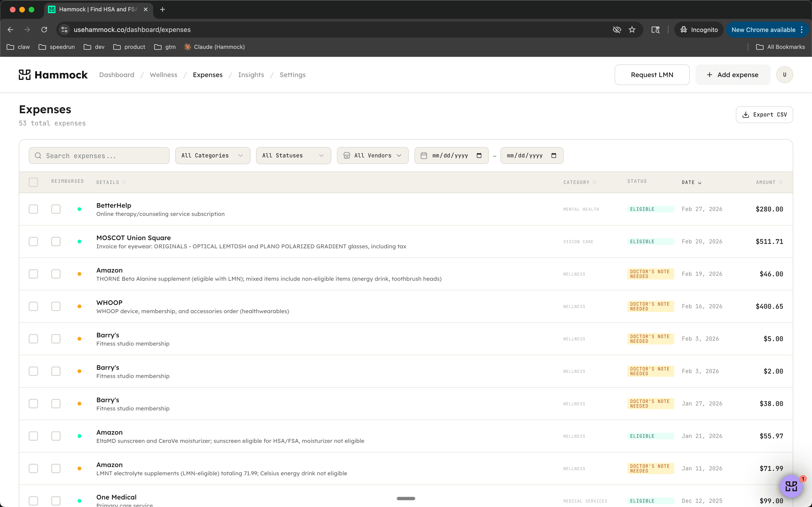Switch to the Wellness nav item
This screenshot has width=812, height=507.
pos(164,75)
